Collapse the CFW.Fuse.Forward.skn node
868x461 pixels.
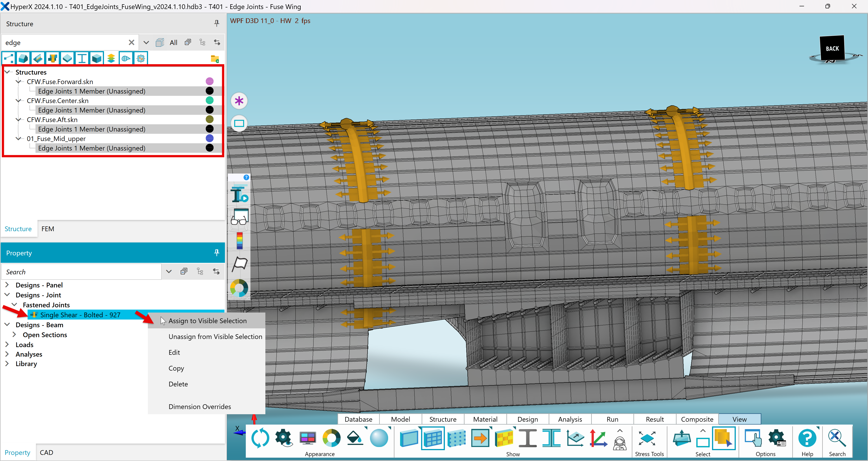point(19,82)
